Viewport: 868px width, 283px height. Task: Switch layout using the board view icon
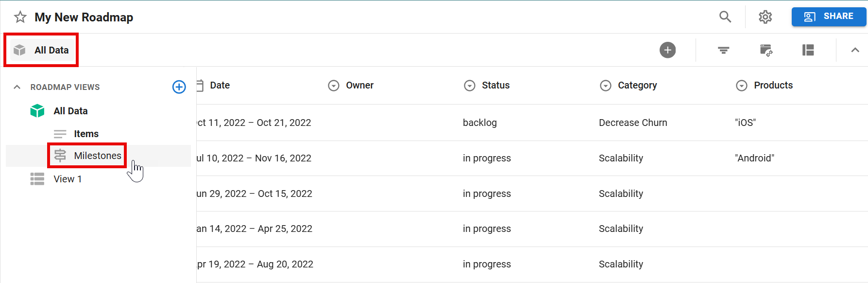[x=808, y=50]
